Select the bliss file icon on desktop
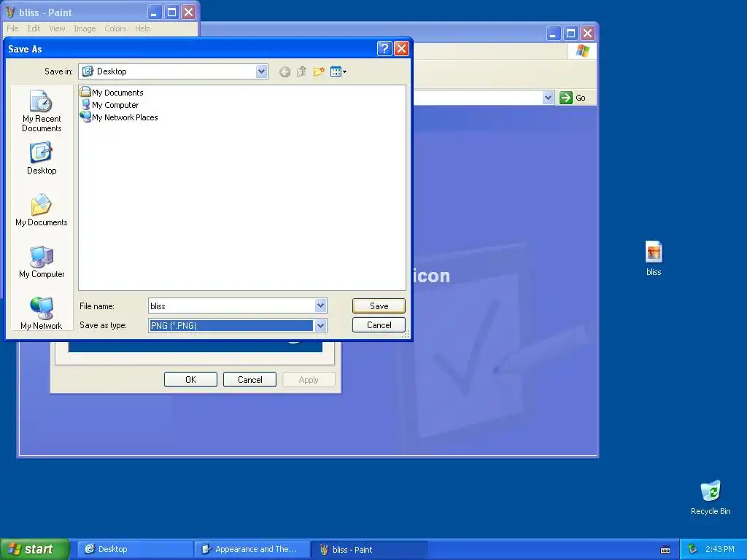The width and height of the screenshot is (747, 560). click(x=654, y=259)
